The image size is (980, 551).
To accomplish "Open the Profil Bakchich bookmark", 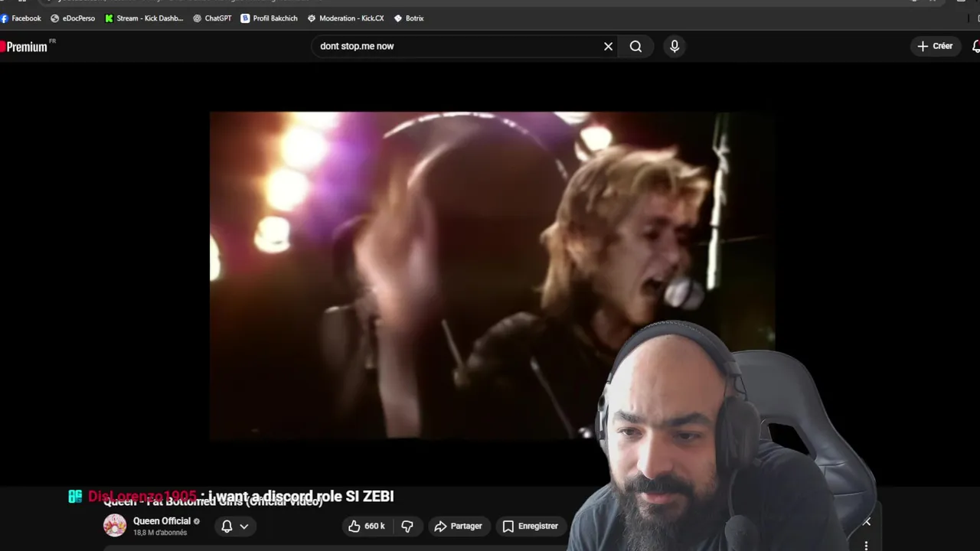I will [x=269, y=18].
